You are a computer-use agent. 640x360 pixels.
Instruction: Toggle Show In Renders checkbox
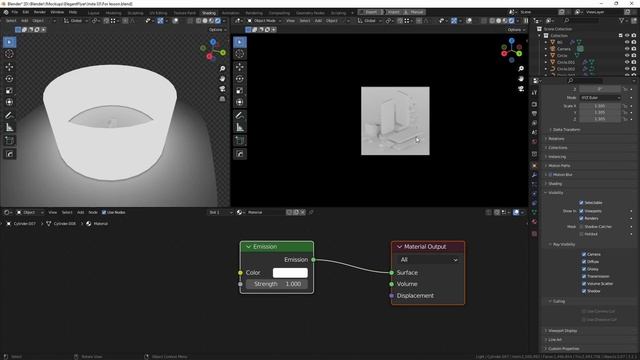pos(581,218)
